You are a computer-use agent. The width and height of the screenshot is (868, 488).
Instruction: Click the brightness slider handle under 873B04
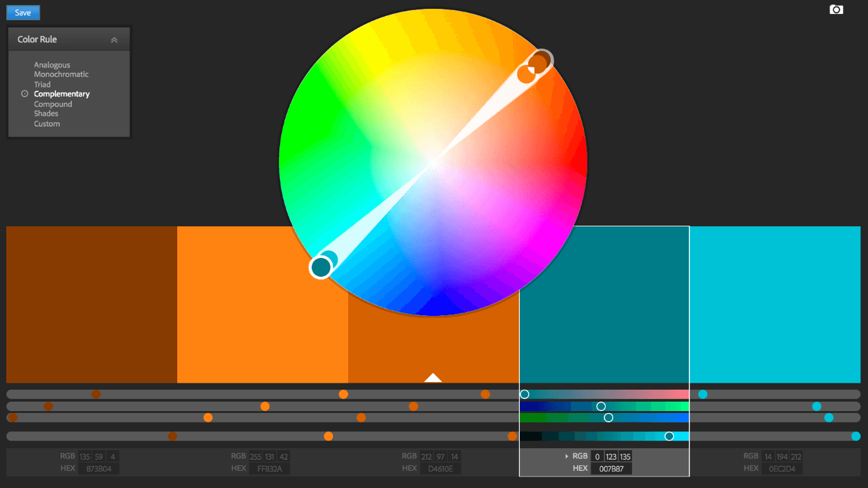point(172,436)
